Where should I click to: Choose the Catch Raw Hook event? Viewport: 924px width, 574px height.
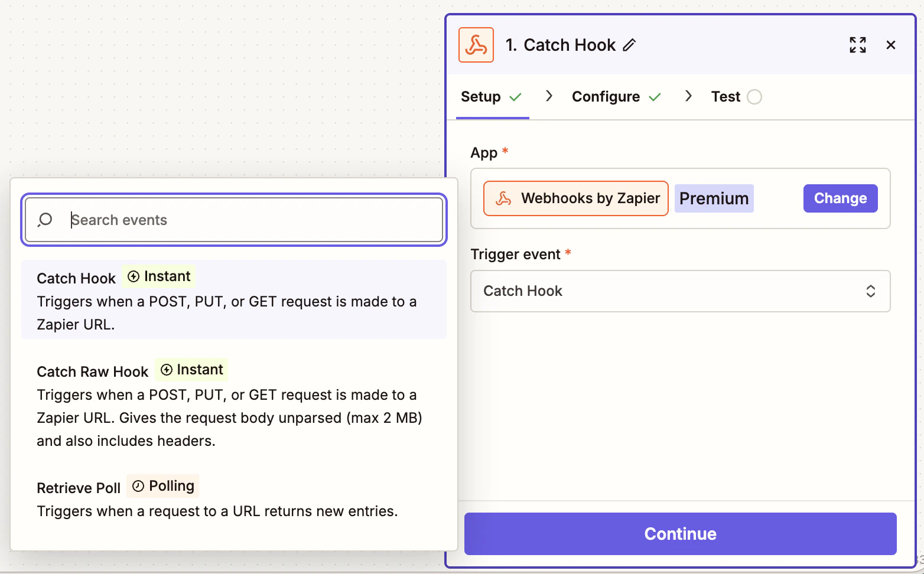click(234, 405)
